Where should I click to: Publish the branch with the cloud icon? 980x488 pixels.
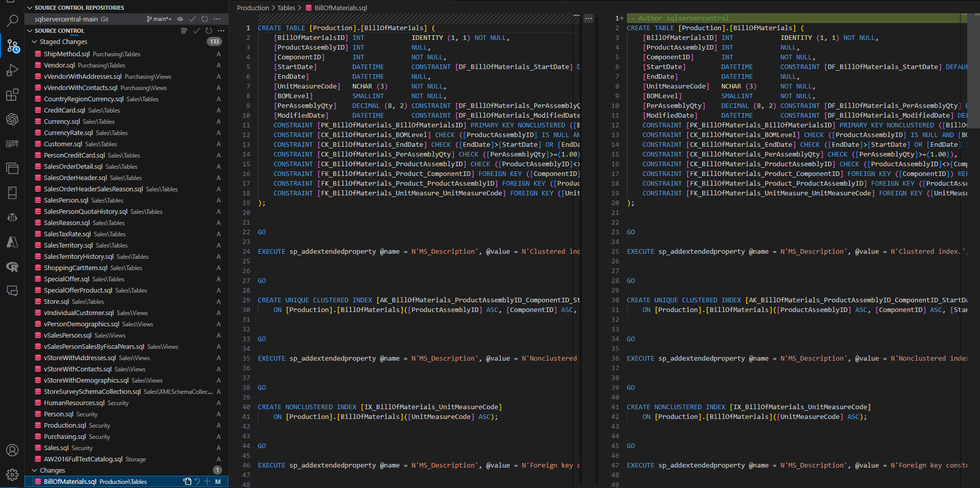tap(180, 19)
